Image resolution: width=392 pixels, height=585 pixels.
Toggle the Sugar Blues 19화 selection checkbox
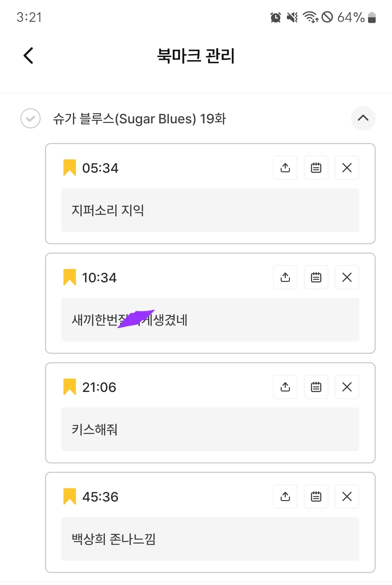click(x=30, y=118)
